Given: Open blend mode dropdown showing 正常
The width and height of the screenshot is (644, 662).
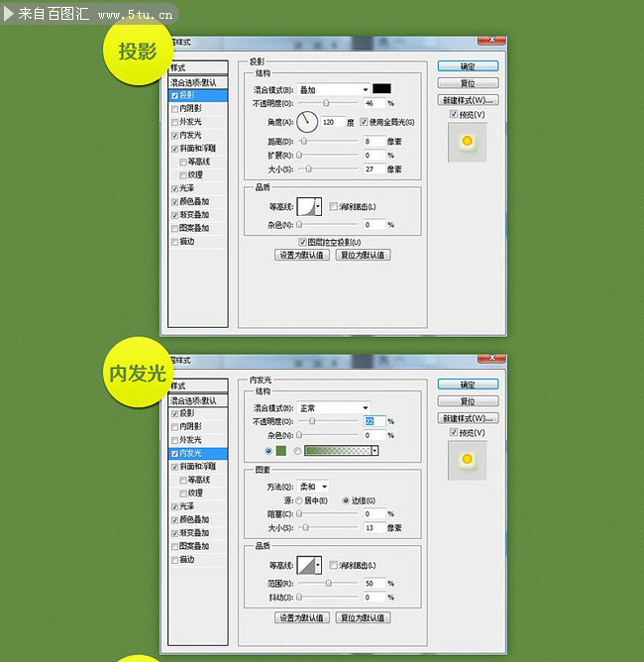Looking at the screenshot, I should coord(333,407).
